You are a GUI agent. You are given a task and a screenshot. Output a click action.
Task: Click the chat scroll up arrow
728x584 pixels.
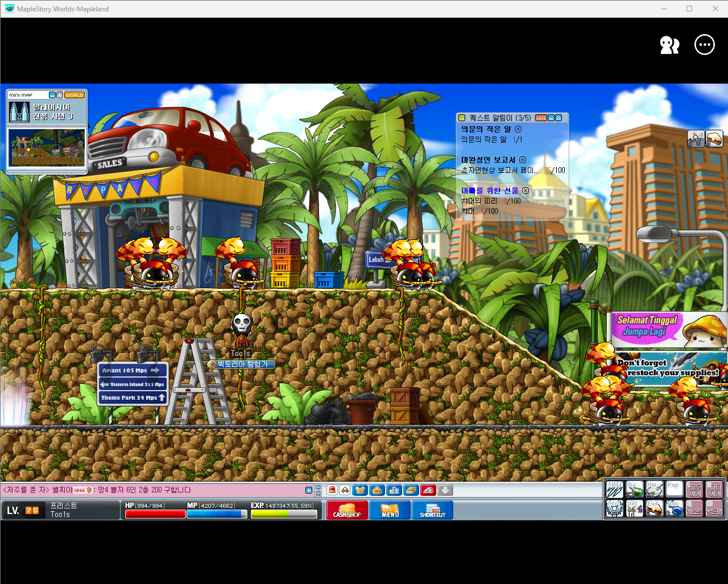(318, 487)
